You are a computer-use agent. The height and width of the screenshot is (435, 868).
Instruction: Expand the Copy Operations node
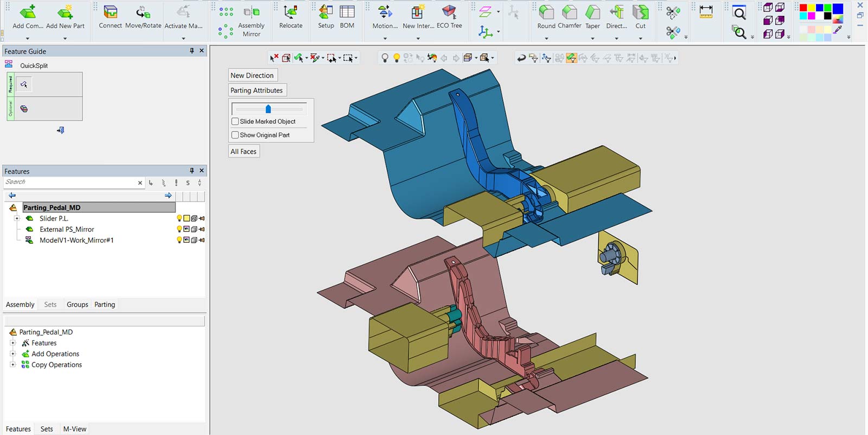click(12, 365)
